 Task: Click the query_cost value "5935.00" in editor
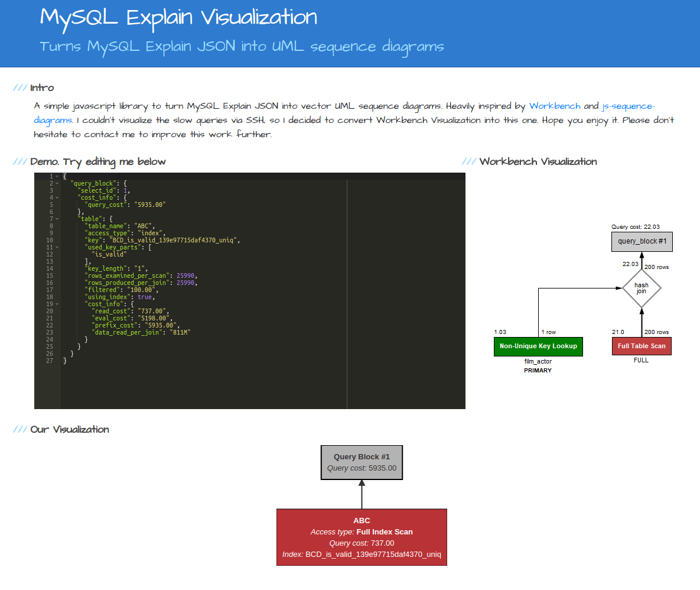point(150,205)
